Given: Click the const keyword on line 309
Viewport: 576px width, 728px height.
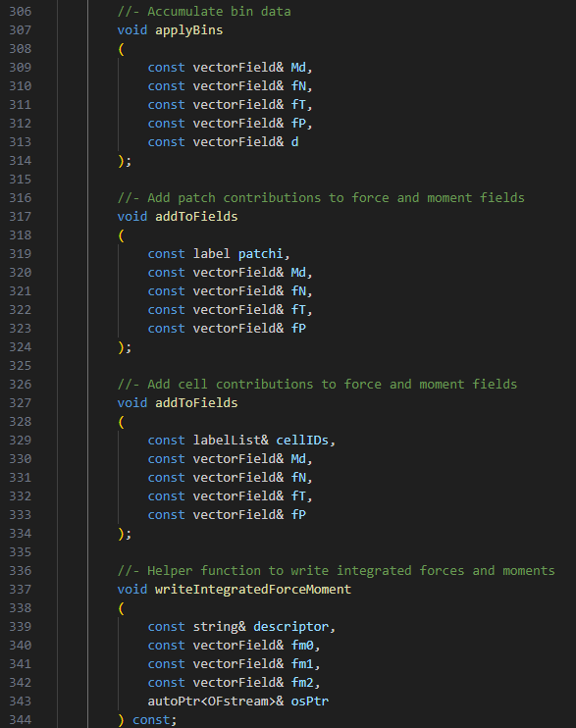Looking at the screenshot, I should 166,68.
